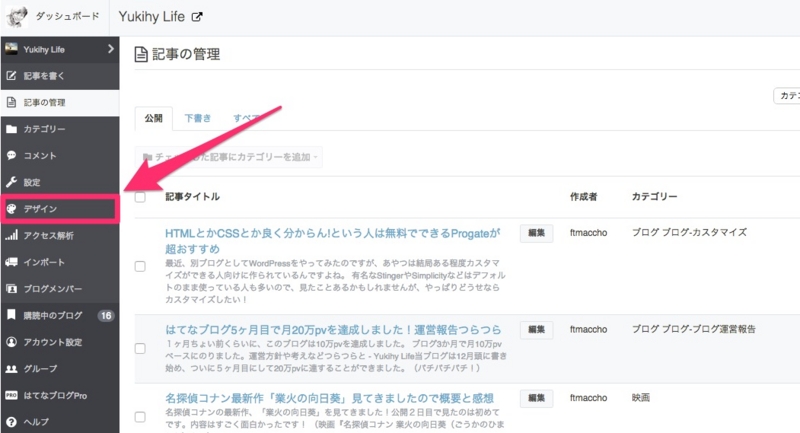The image size is (800, 433).
Task: Click the ブログ ブログ-カスタマイズ category text
Action: (x=689, y=233)
